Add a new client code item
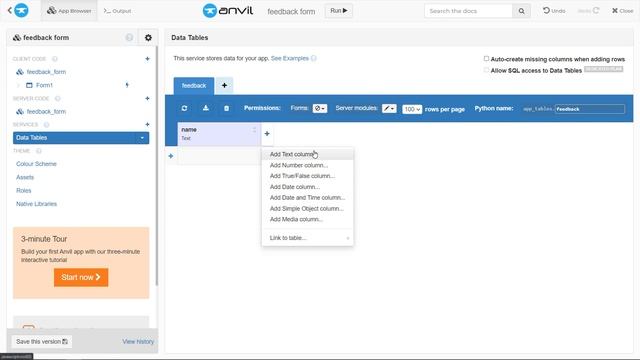The height and width of the screenshot is (360, 640). [147, 59]
